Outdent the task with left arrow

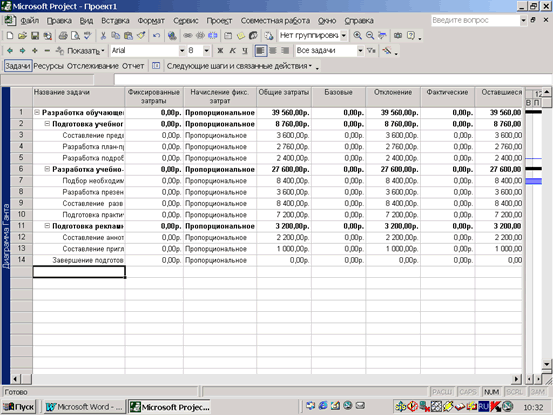10,51
